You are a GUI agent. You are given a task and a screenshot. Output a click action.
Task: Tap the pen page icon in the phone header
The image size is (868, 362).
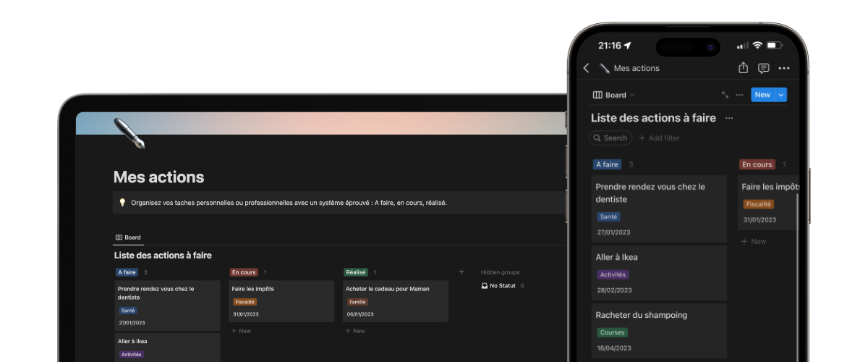pos(605,68)
